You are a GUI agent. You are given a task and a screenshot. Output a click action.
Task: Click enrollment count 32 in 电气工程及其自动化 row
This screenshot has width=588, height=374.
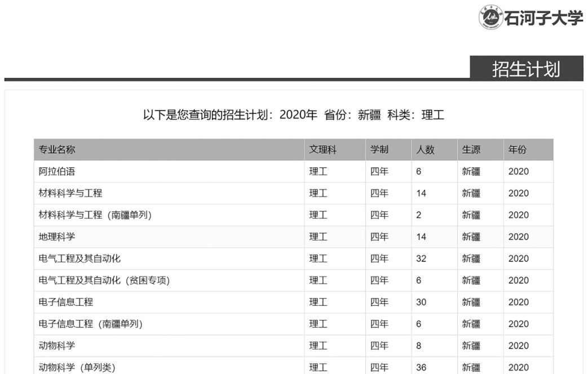[421, 258]
